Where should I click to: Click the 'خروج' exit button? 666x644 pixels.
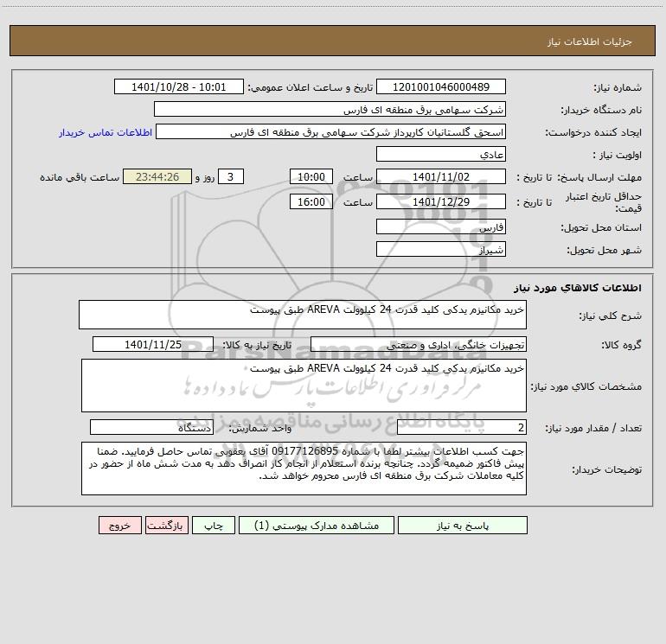tap(119, 526)
